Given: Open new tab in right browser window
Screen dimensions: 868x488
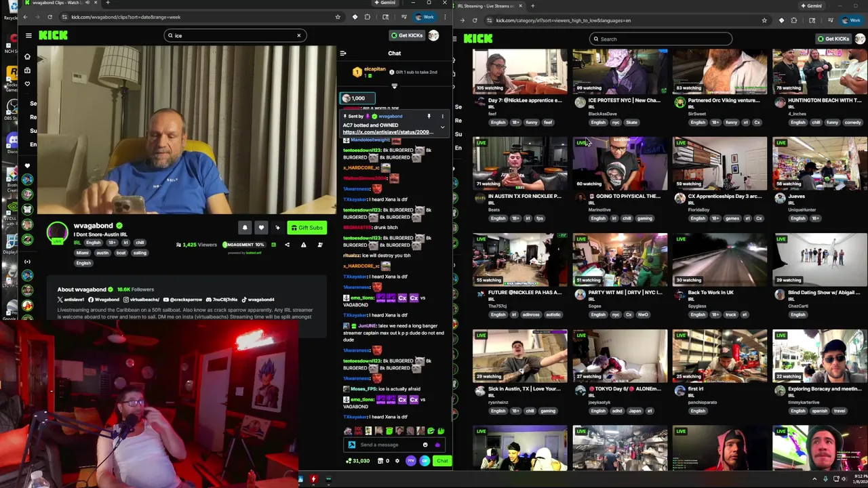Looking at the screenshot, I should point(532,6).
